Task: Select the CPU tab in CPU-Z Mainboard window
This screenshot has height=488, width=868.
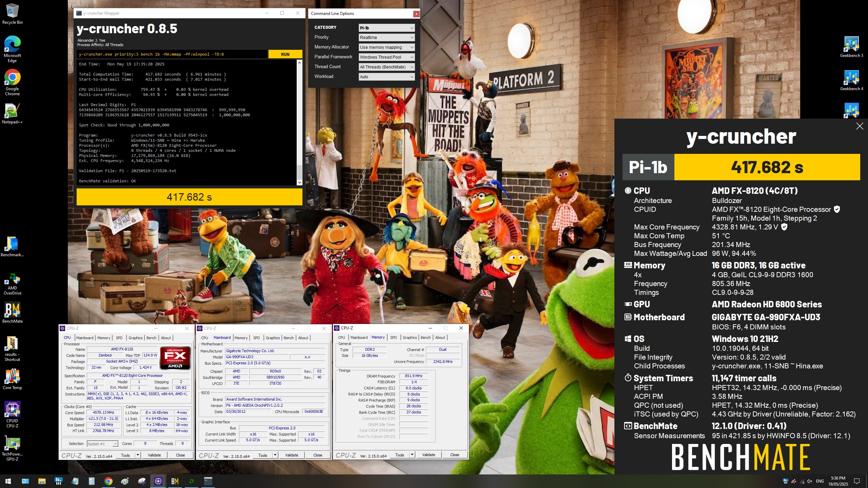Action: point(204,338)
